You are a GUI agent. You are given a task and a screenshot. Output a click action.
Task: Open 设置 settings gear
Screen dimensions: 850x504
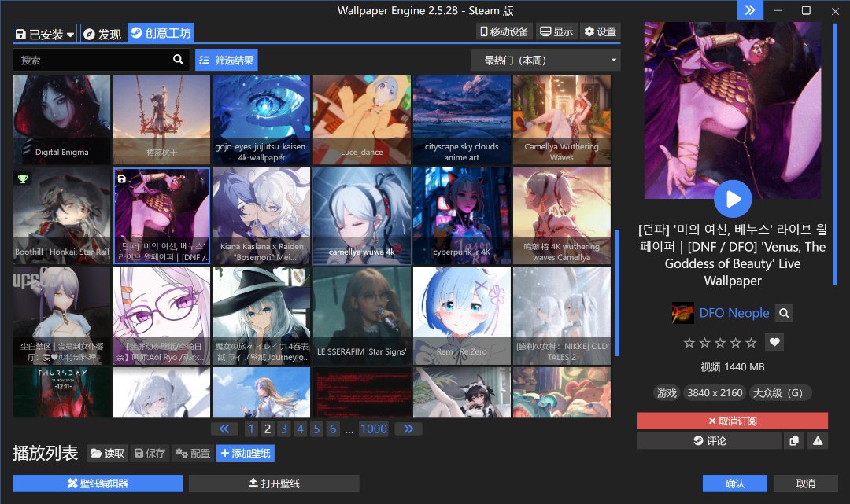pos(600,31)
